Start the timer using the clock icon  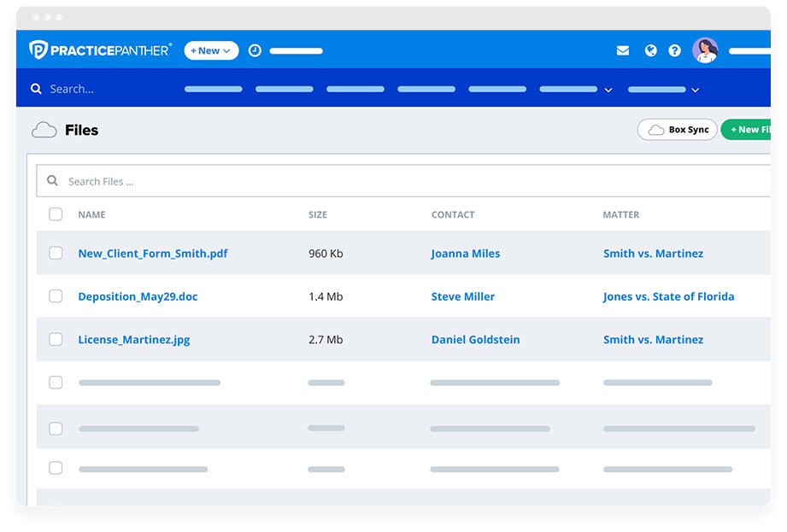[255, 50]
